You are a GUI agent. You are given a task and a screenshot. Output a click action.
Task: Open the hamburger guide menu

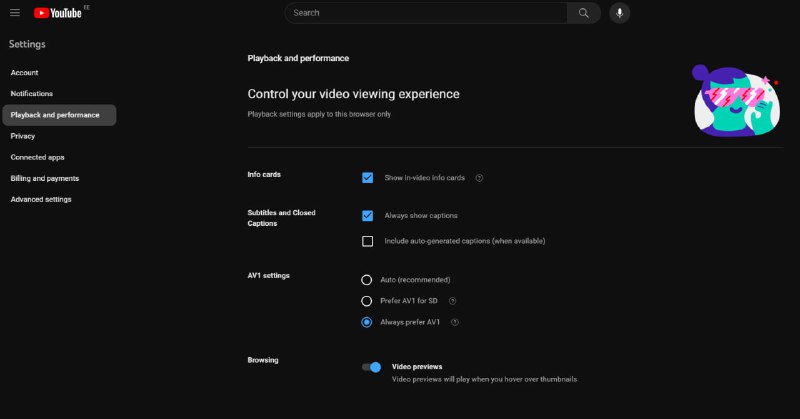(x=15, y=13)
